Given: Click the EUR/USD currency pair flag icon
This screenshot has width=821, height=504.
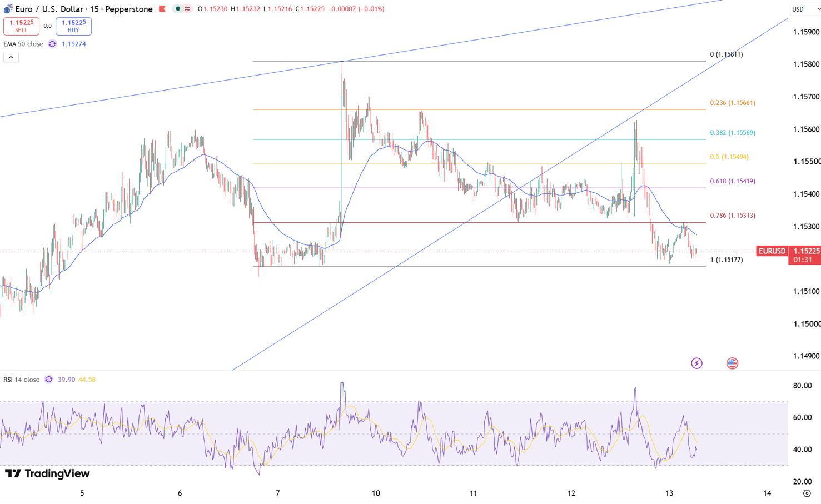Looking at the screenshot, I should [8, 9].
